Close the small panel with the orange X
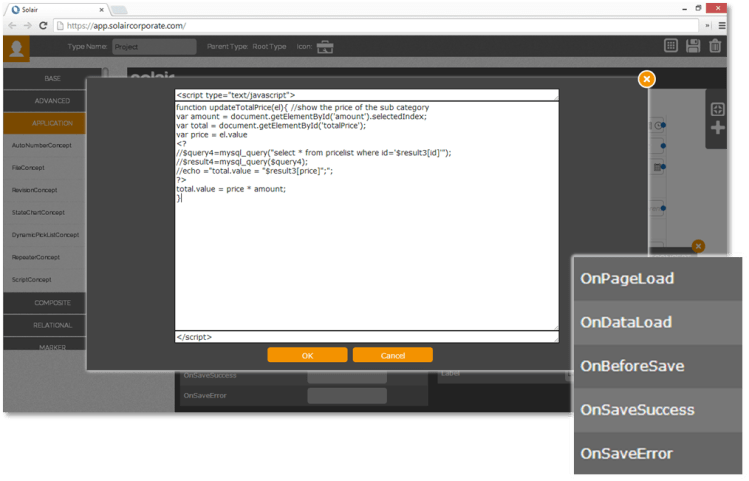This screenshot has width=749, height=481. tap(698, 246)
